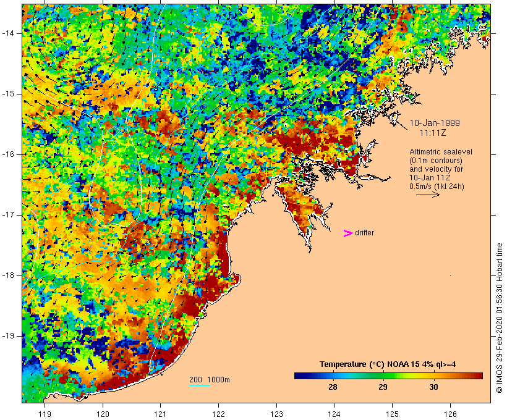Click the 29 label under the colorbar
Screen dimensions: 507x420
click(383, 387)
